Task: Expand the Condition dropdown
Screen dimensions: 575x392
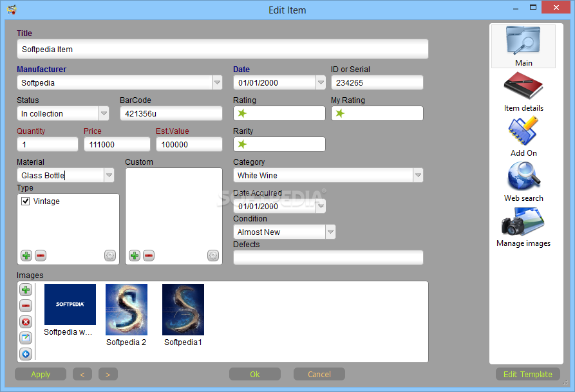Action: click(330, 232)
